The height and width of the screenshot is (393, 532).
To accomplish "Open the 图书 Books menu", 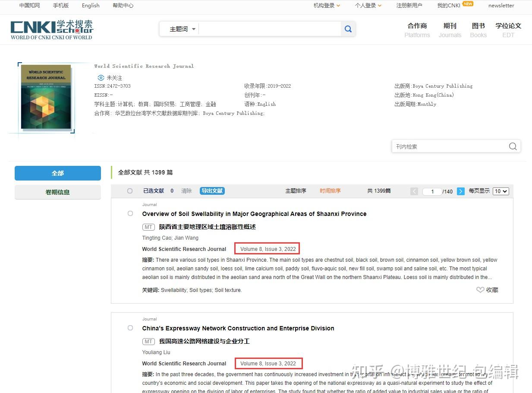I will coord(478,30).
